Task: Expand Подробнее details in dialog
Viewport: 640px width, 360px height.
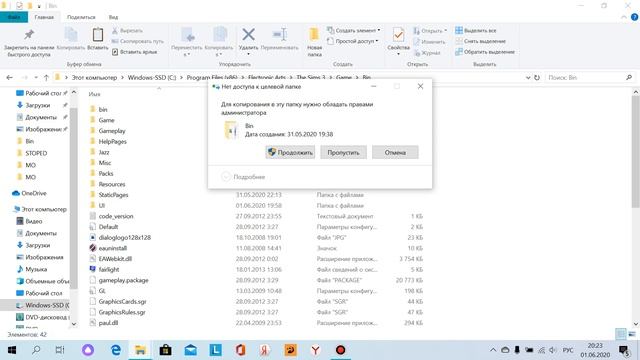Action: (243, 177)
